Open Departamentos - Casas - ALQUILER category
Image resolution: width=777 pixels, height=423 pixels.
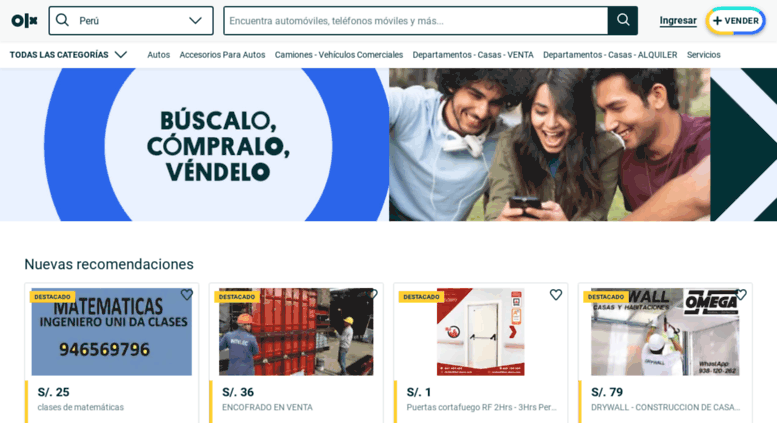click(x=610, y=55)
